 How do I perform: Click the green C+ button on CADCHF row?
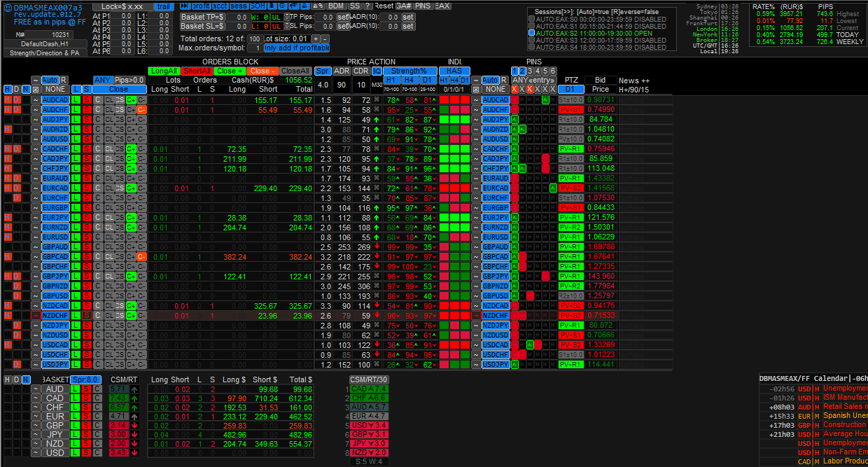click(131, 148)
